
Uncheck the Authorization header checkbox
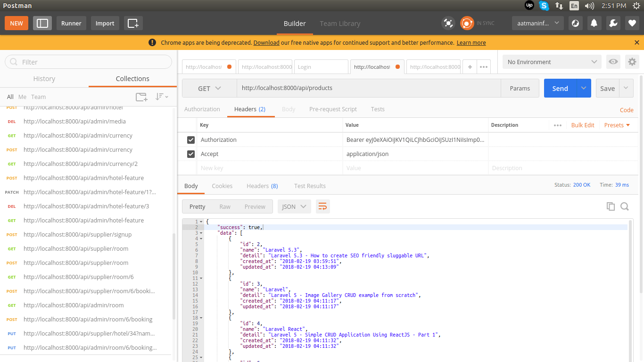click(x=191, y=140)
